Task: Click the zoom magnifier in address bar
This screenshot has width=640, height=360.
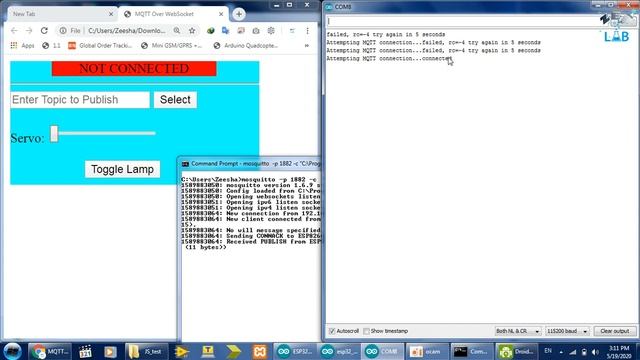Action: [177, 31]
